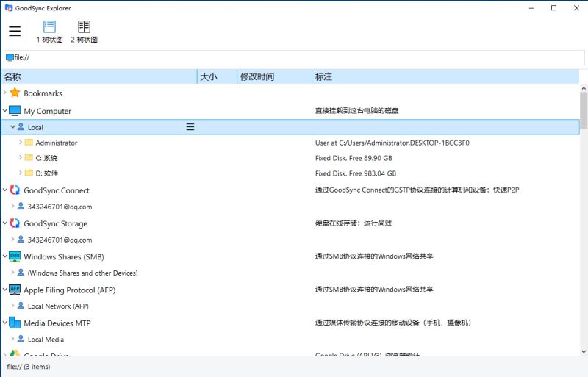Click the 标注 column header
The height and width of the screenshot is (377, 588).
tap(445, 76)
